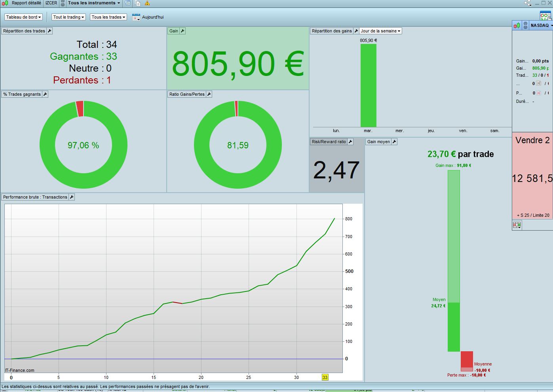Open the calendar icon beside Aujourd'hui
Image resolution: width=553 pixels, height=392 pixels.
click(x=136, y=17)
